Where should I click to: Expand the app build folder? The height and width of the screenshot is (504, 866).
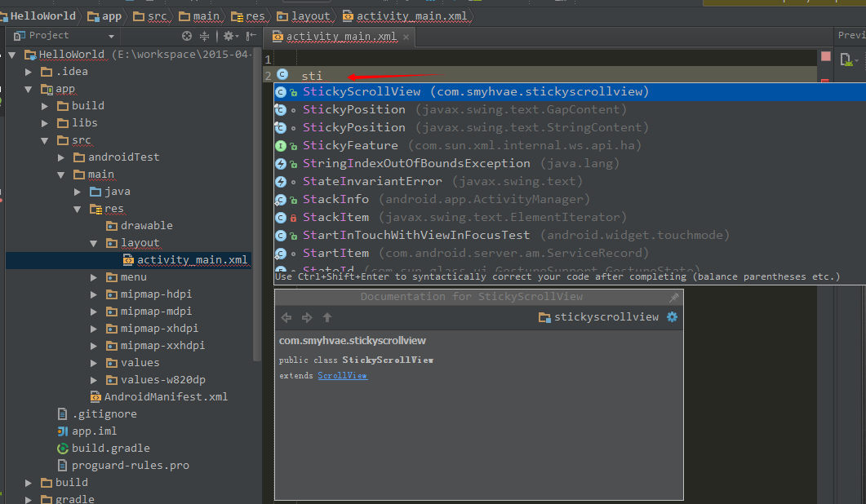[45, 106]
